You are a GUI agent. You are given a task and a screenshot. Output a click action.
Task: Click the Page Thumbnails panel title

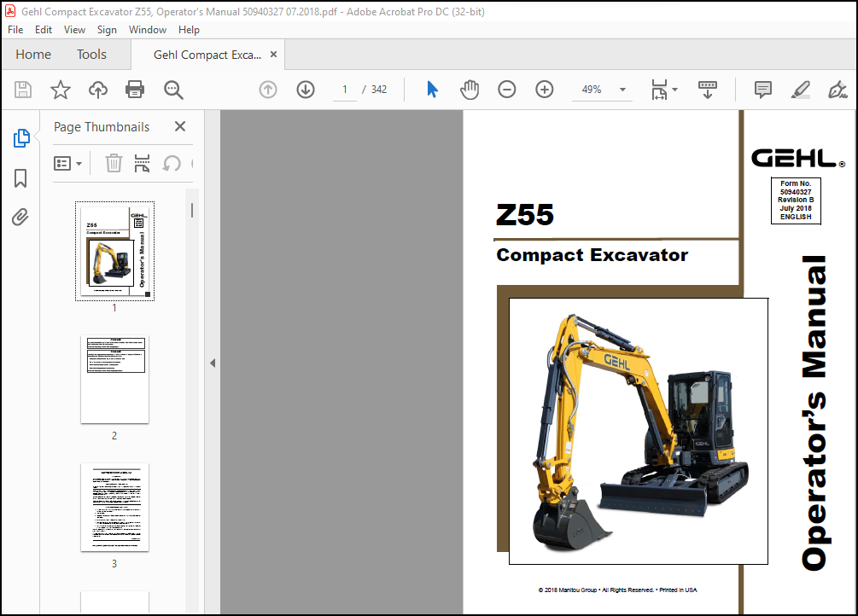pos(102,127)
